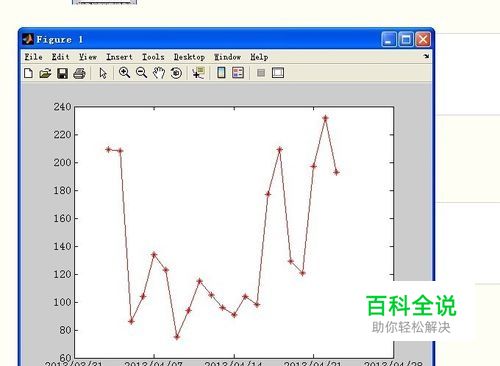500x366 pixels.
Task: Open a file with the folder icon
Action: click(45, 73)
